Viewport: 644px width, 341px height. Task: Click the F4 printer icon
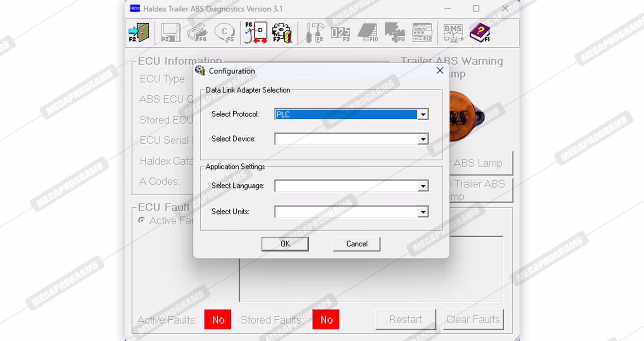(198, 33)
